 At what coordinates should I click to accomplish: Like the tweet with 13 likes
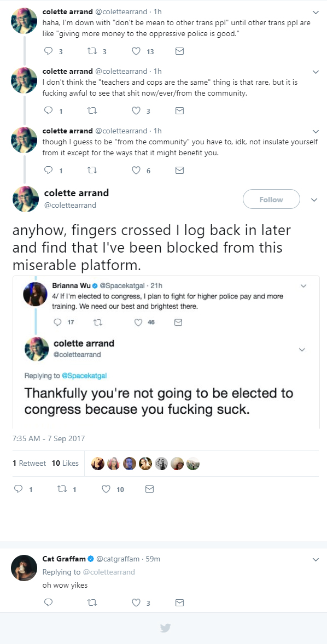pyautogui.click(x=136, y=51)
